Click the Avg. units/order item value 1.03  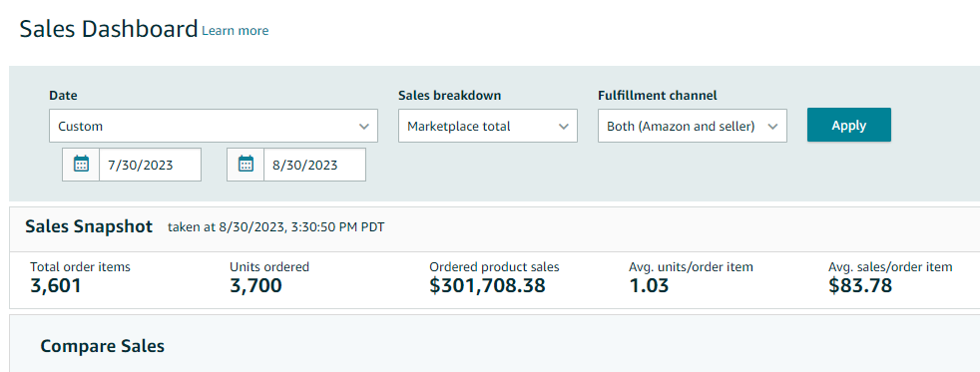649,286
